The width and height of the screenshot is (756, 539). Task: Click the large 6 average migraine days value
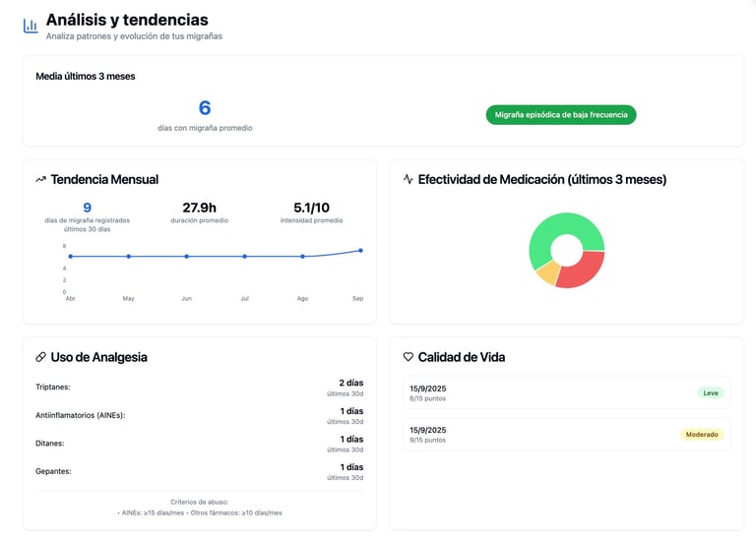pos(205,108)
